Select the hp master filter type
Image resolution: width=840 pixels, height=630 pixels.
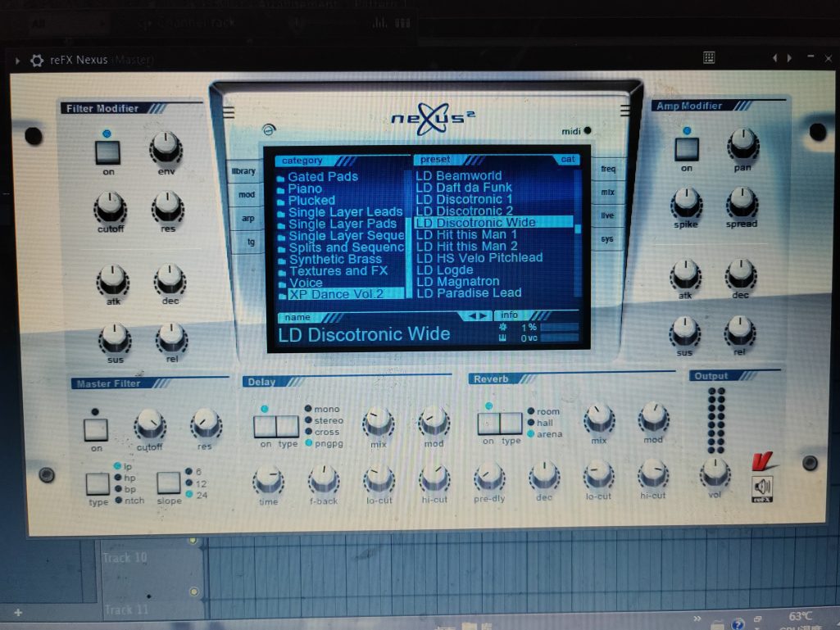(x=125, y=478)
